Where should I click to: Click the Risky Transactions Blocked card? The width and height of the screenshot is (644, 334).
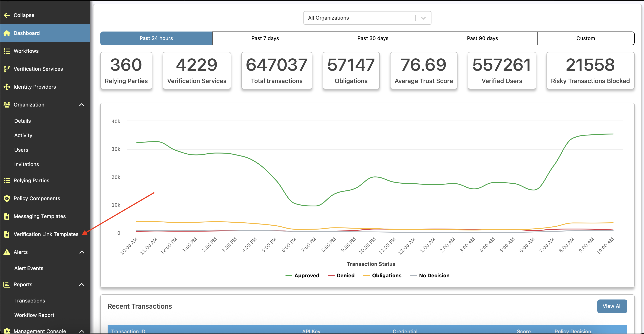pos(590,71)
